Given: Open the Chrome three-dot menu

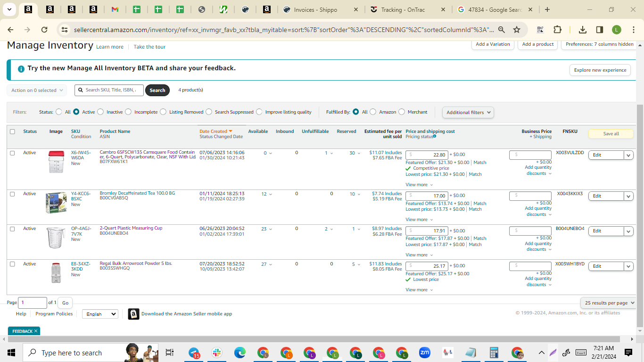Looking at the screenshot, I should pos(633,30).
